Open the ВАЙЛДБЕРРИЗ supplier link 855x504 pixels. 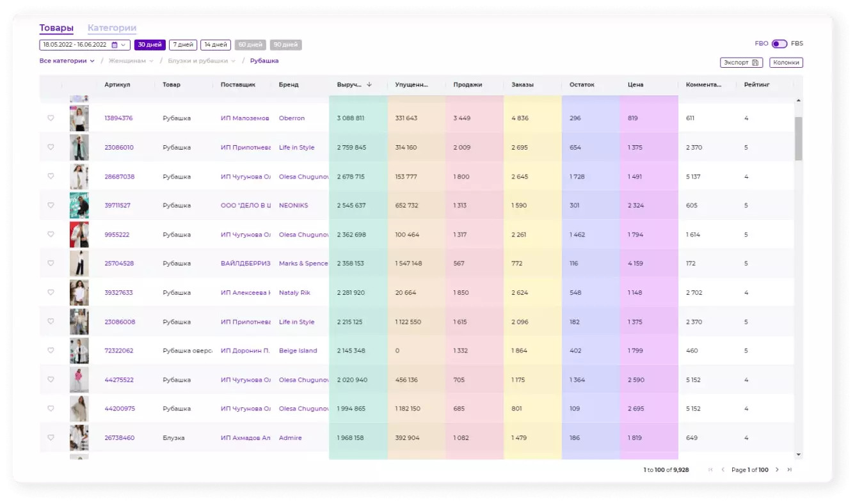246,264
